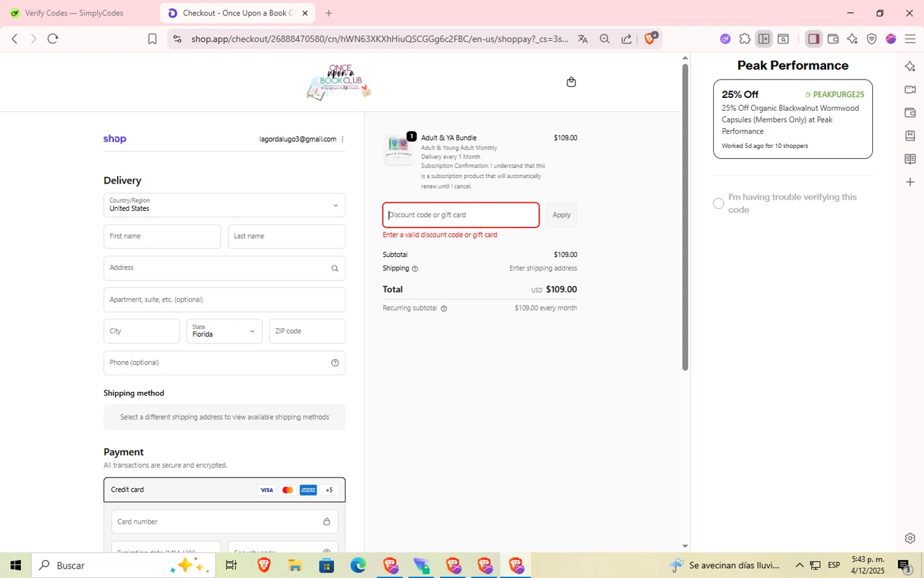
Task: Open File Explorer from taskbar
Action: [295, 565]
